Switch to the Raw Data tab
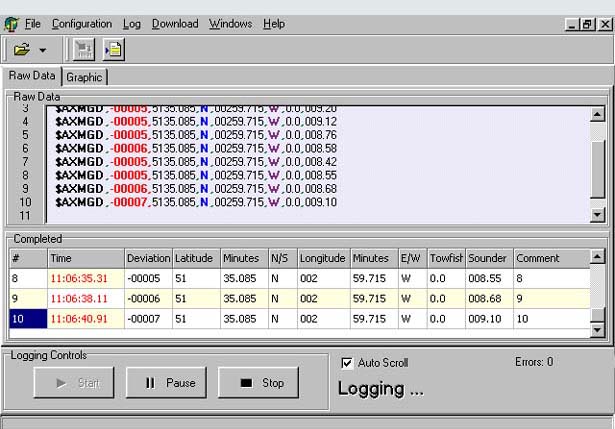The image size is (615, 429). point(32,75)
